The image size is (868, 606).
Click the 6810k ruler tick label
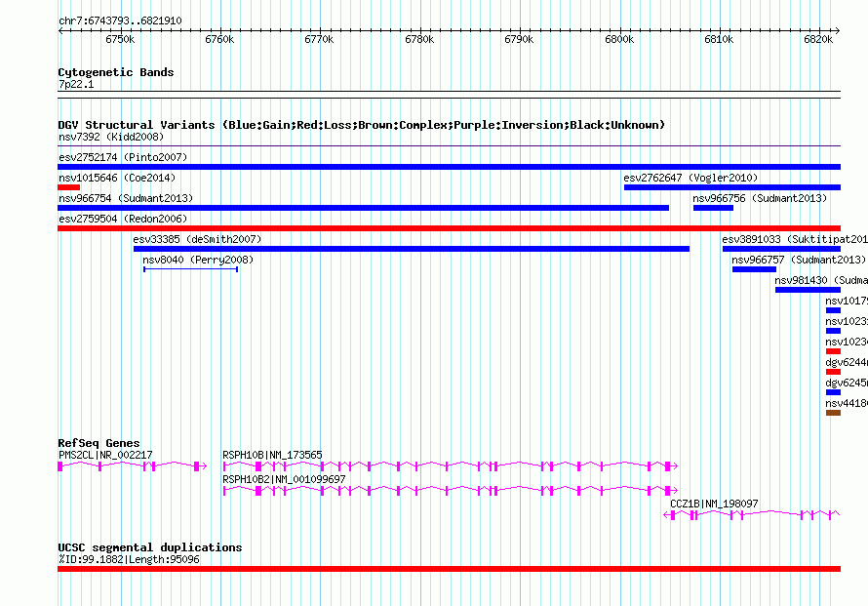click(x=719, y=39)
